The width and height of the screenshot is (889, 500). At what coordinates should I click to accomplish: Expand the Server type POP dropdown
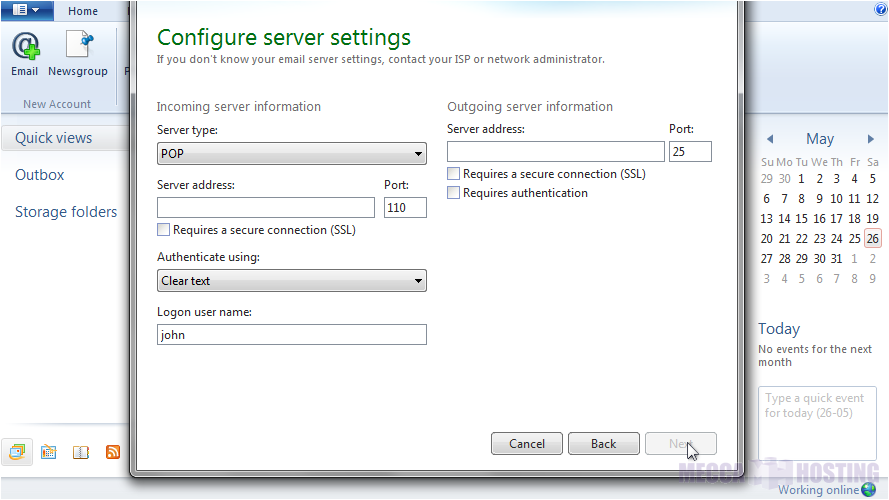coord(292,154)
